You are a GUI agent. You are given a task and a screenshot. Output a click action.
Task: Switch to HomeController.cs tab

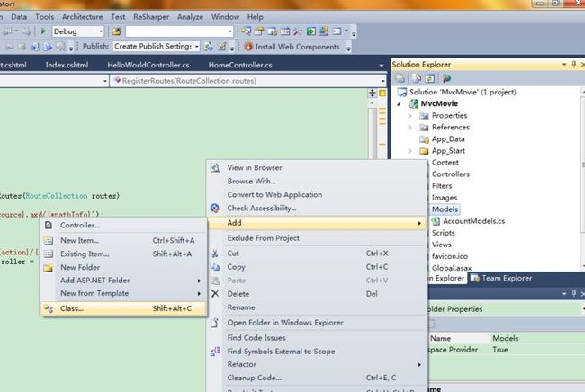pos(240,65)
